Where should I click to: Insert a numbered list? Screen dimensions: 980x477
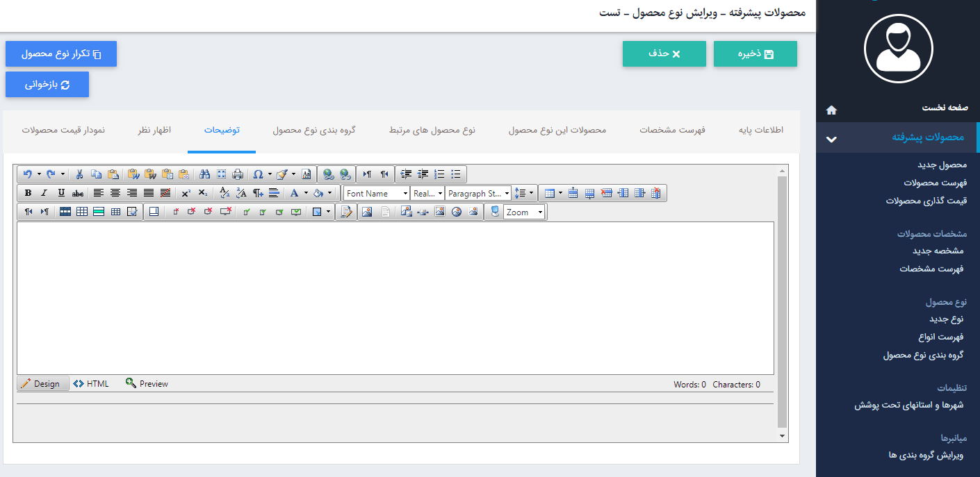coord(439,174)
